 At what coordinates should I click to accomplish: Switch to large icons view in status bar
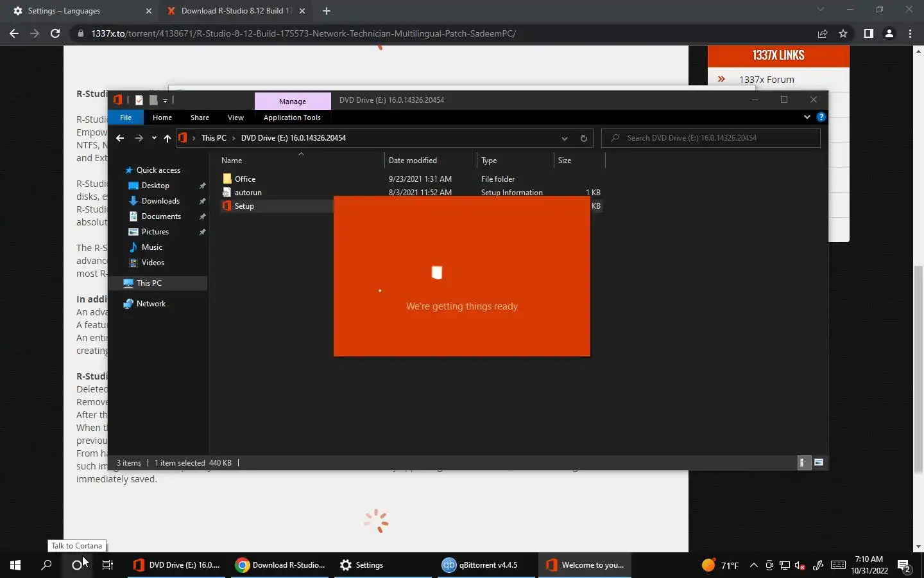pyautogui.click(x=819, y=462)
